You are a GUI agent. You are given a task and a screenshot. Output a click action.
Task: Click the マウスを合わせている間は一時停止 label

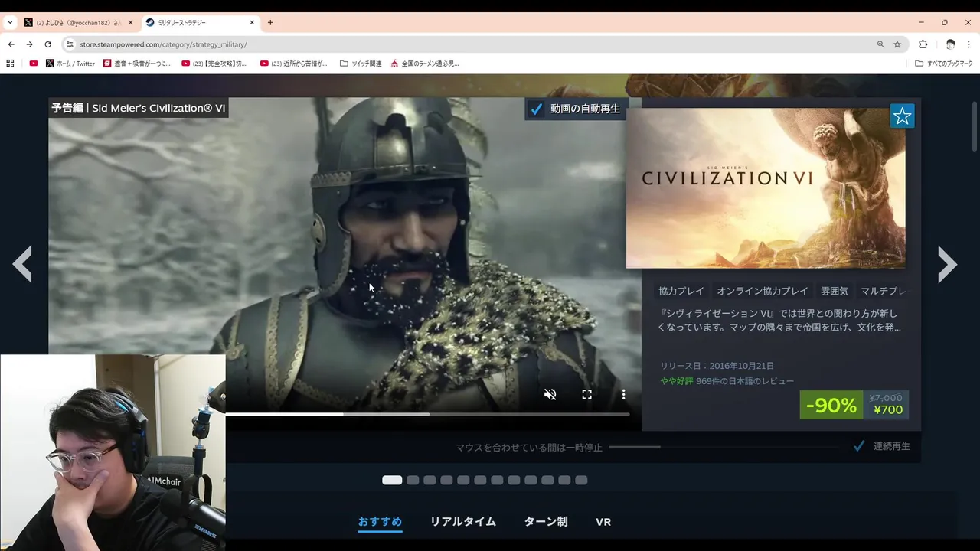pos(529,448)
